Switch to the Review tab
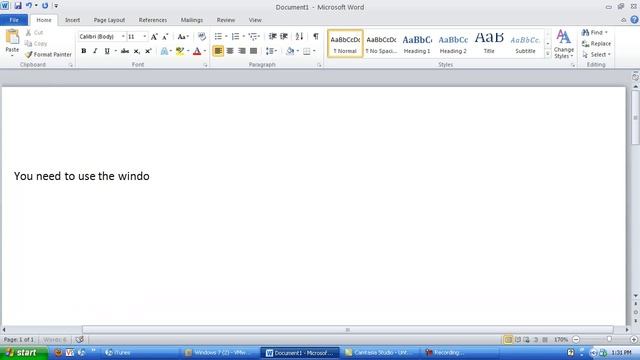 [226, 20]
